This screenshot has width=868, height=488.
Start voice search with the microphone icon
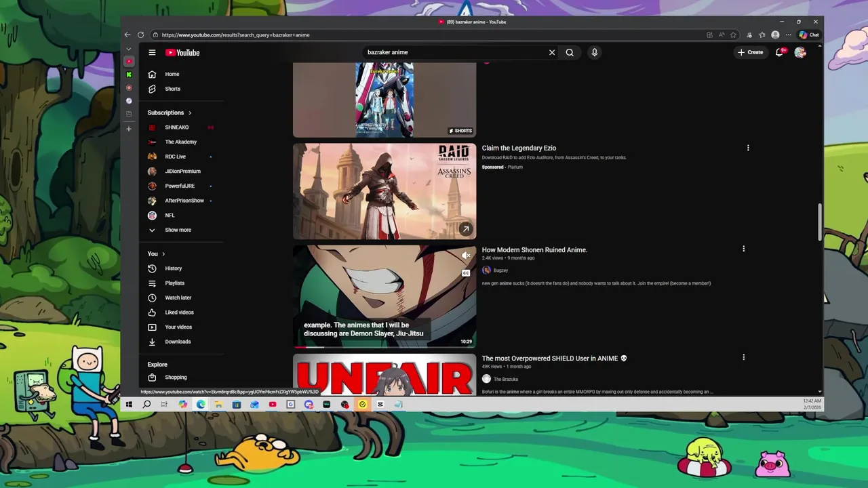[594, 52]
